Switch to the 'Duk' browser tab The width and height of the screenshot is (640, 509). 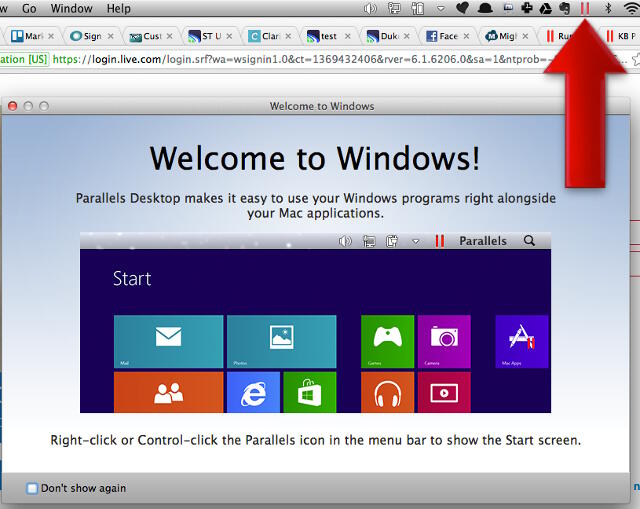(x=389, y=36)
